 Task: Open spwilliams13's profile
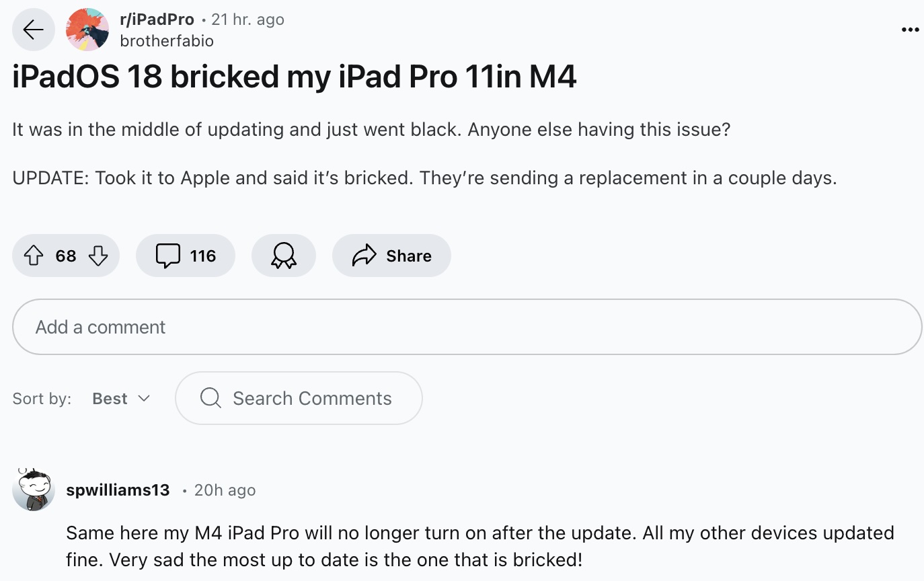(118, 490)
